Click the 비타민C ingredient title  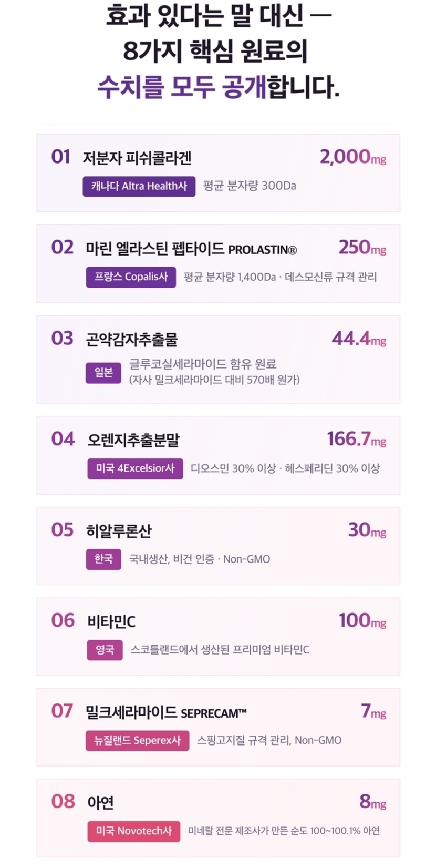tap(111, 621)
